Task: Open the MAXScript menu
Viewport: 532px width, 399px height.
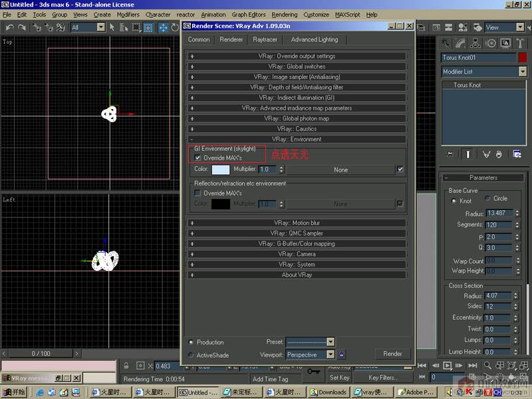Action: click(347, 15)
